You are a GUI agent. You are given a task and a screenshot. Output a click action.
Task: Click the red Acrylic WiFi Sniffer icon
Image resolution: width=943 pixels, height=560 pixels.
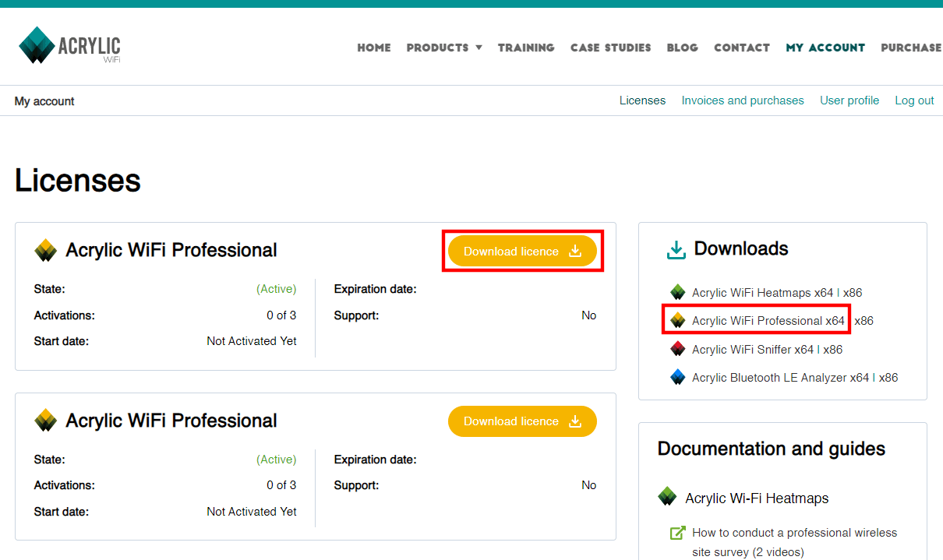(x=678, y=349)
